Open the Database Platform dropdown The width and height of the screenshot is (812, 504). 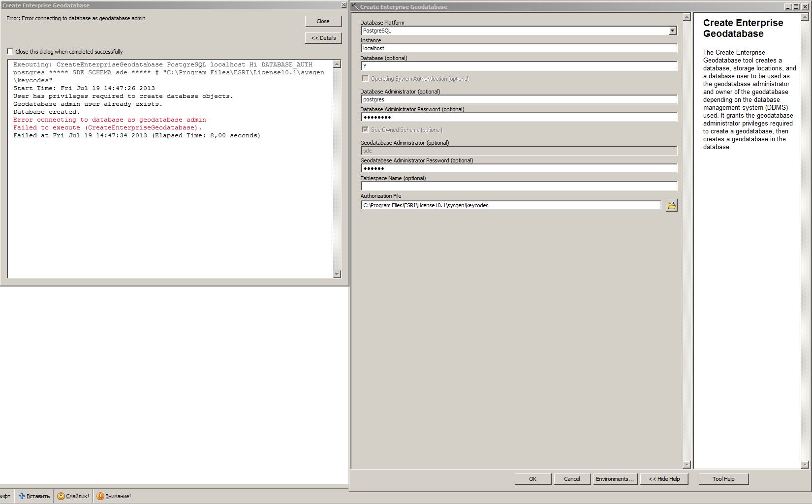point(672,31)
